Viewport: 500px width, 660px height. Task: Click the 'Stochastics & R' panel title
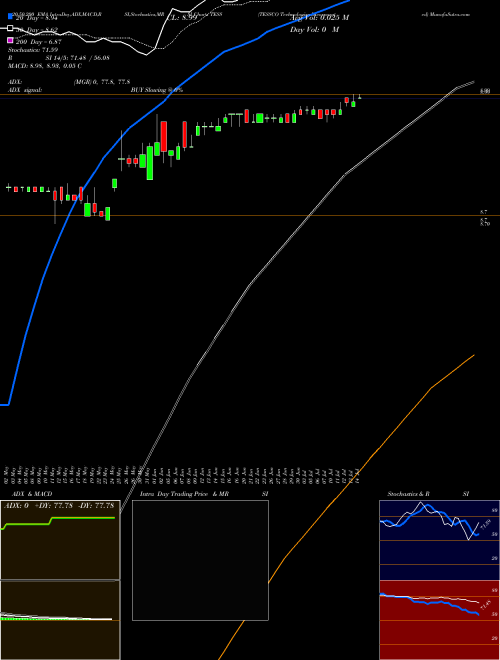[409, 494]
